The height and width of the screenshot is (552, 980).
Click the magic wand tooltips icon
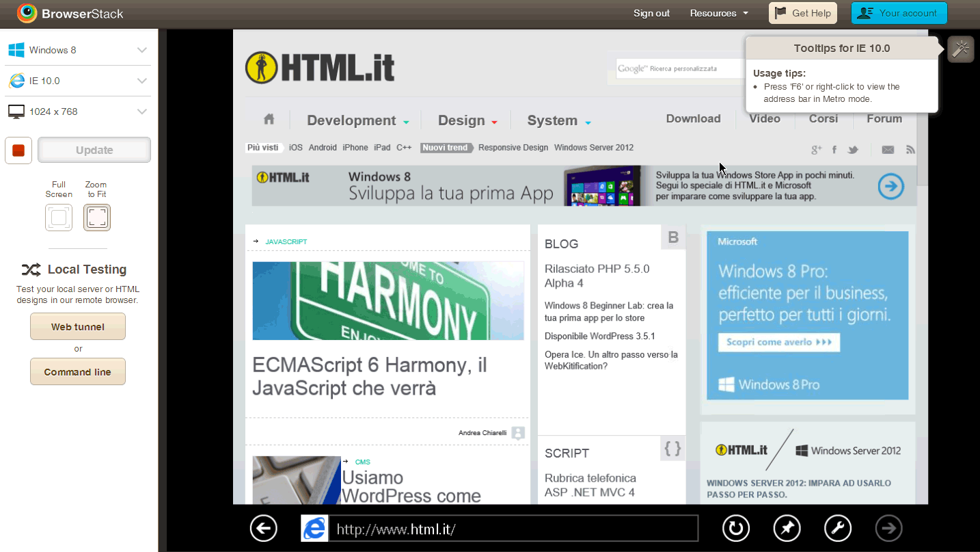click(x=960, y=49)
